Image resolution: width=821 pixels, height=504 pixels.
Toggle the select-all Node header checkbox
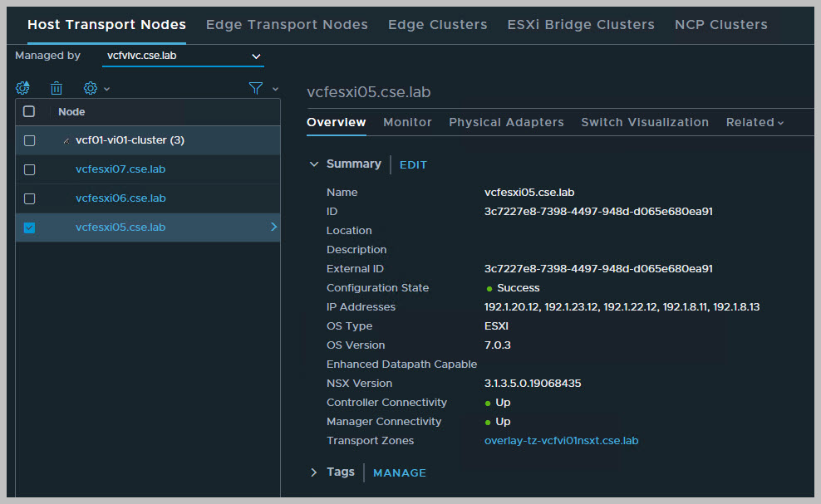coord(29,111)
